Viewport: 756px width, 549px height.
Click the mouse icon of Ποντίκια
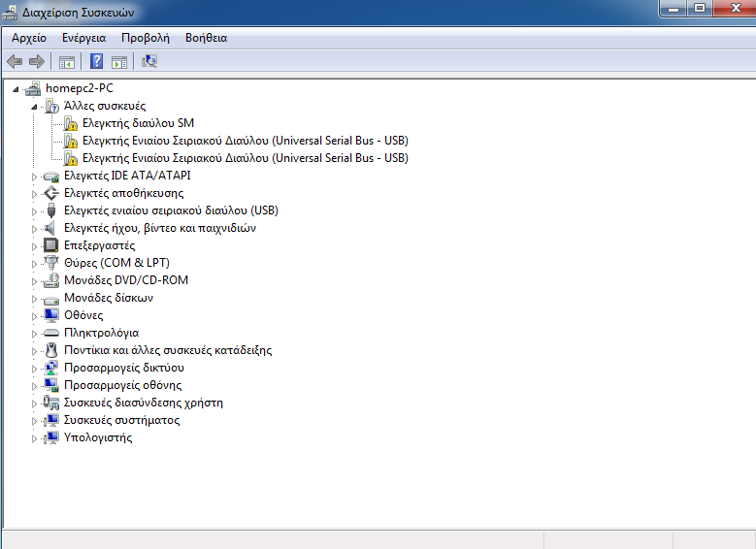click(x=51, y=350)
